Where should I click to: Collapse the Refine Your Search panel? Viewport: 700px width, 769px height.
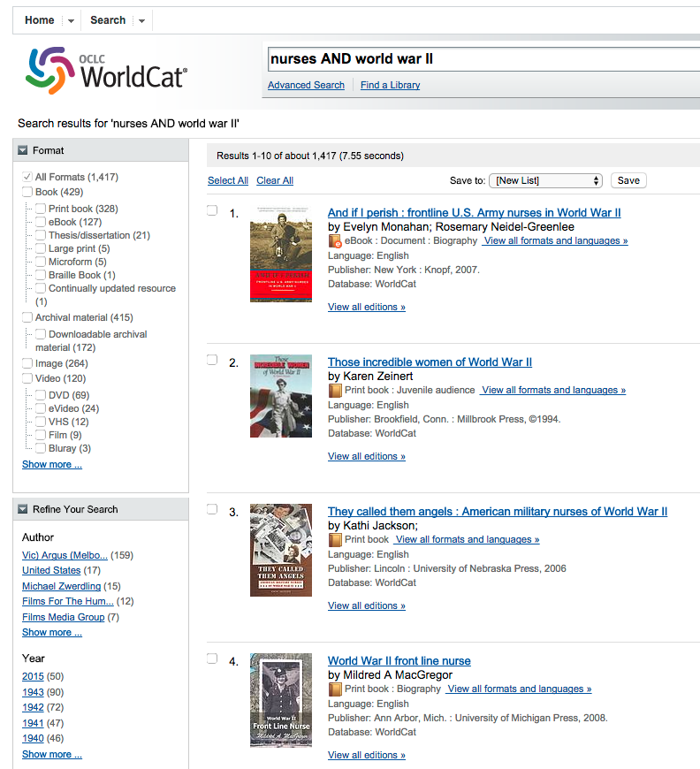(23, 509)
